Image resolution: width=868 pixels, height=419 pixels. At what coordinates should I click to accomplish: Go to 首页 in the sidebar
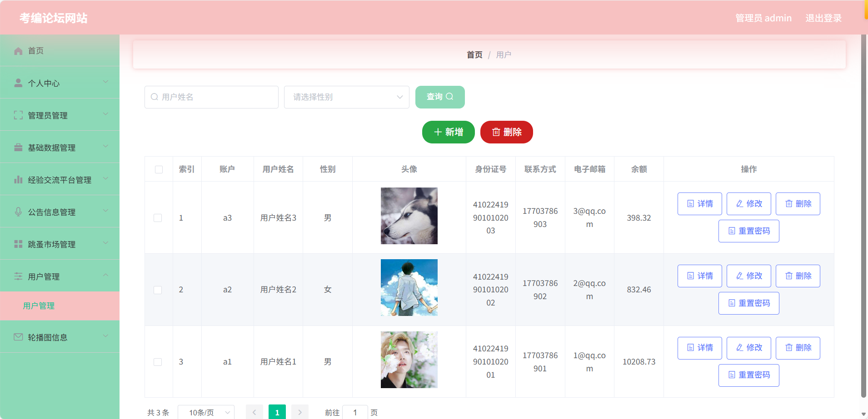coord(60,51)
